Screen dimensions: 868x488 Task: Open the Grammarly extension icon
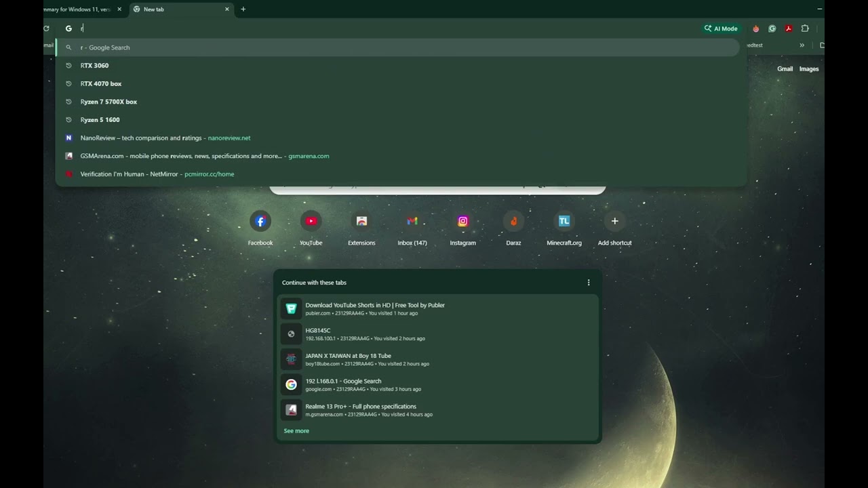click(x=772, y=28)
